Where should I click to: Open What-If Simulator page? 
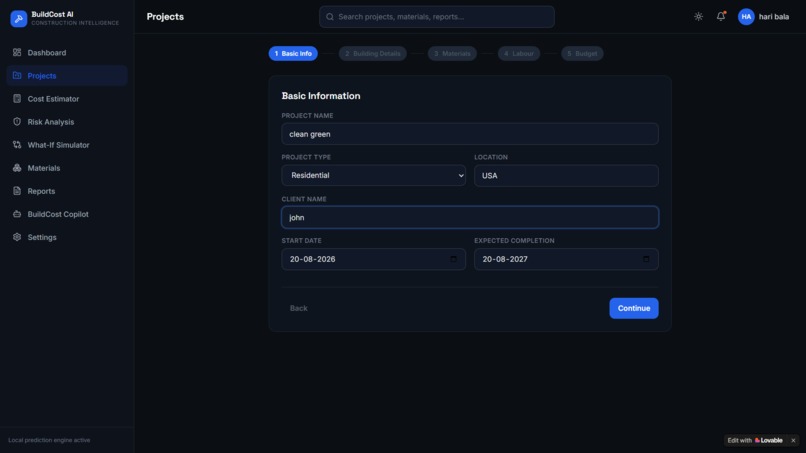(67, 144)
